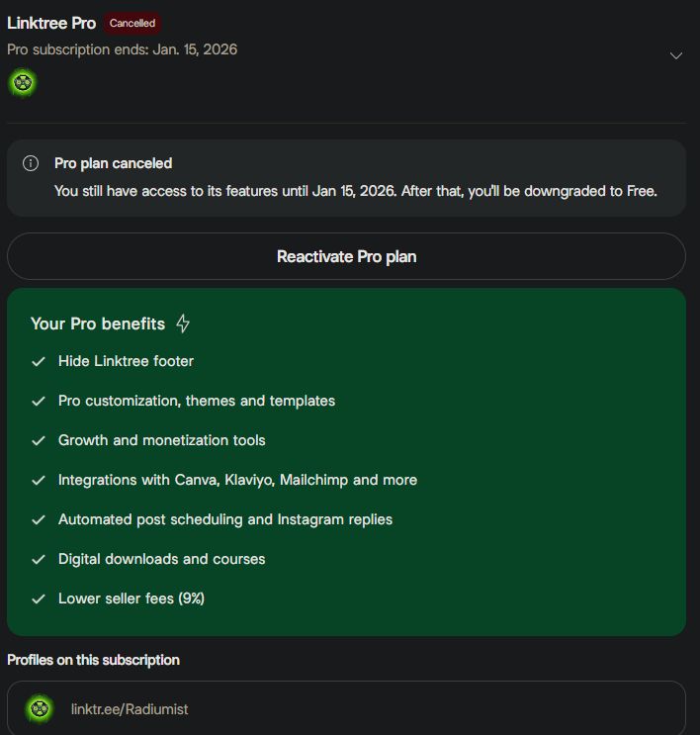This screenshot has height=735, width=700.
Task: Click checkmark beside Lower seller fees
Action: (x=39, y=598)
